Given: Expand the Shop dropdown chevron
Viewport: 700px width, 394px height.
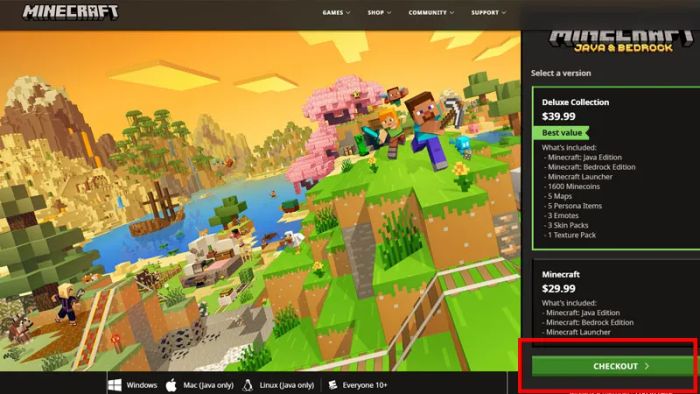Looking at the screenshot, I should (x=389, y=12).
